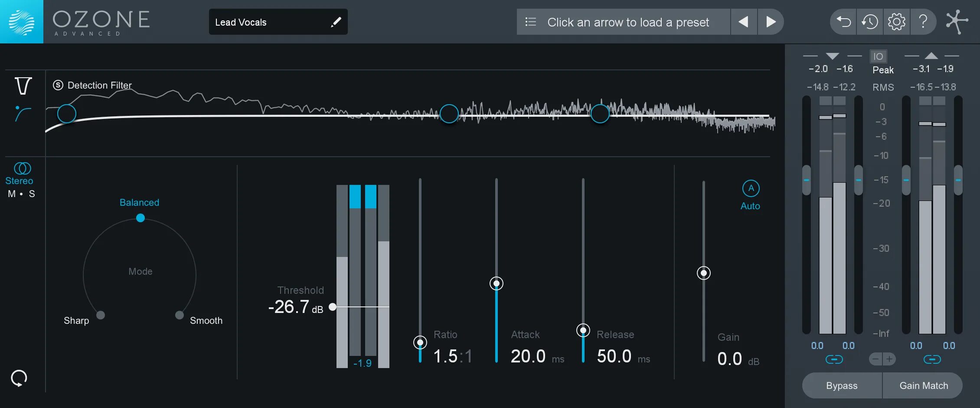Click the minus meter scale button

pos(875,359)
